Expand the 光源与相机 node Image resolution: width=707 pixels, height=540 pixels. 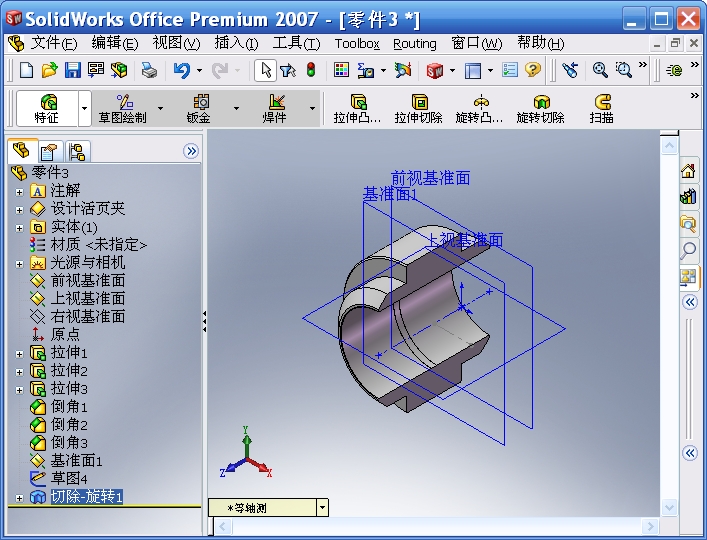click(x=19, y=264)
